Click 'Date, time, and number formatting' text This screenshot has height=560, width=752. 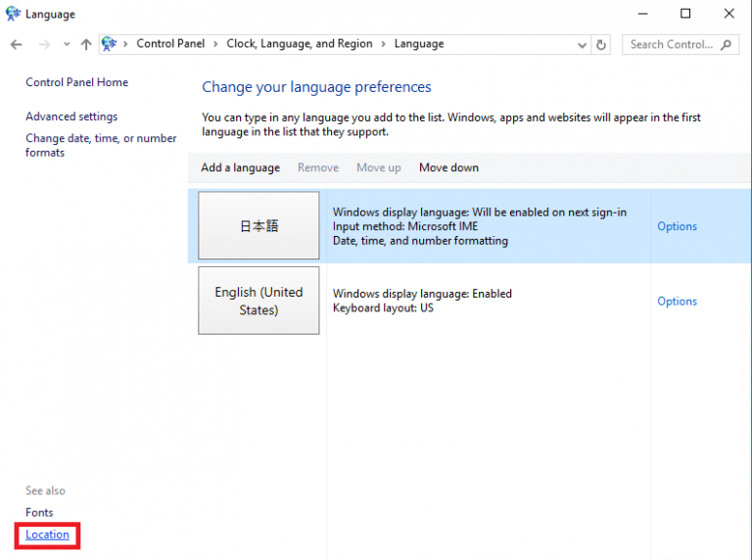coord(420,241)
